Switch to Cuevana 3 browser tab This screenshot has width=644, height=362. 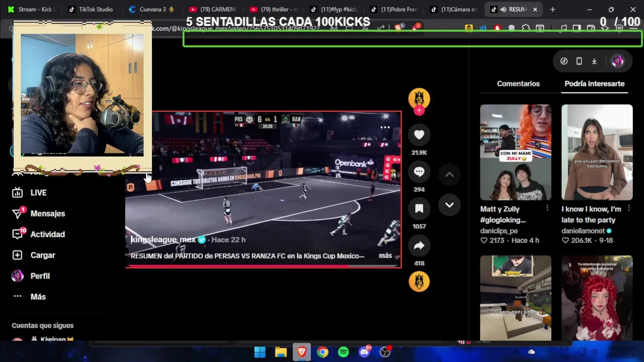point(152,9)
